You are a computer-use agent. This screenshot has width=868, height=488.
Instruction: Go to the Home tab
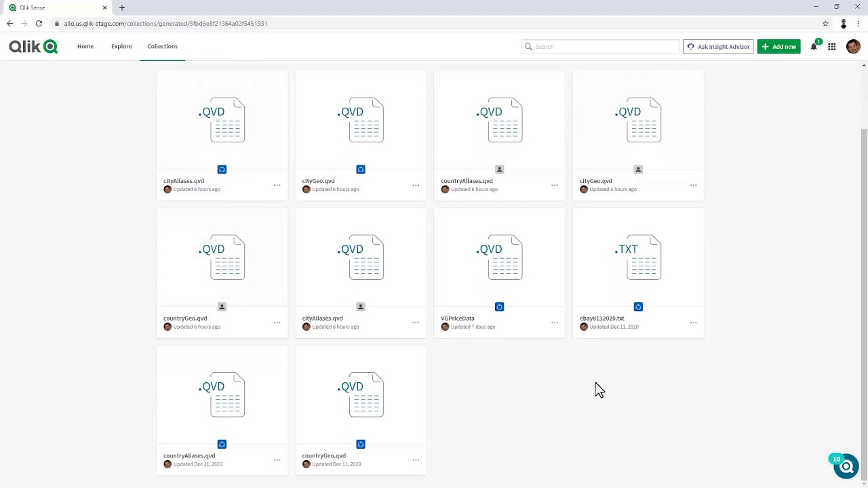coord(85,46)
